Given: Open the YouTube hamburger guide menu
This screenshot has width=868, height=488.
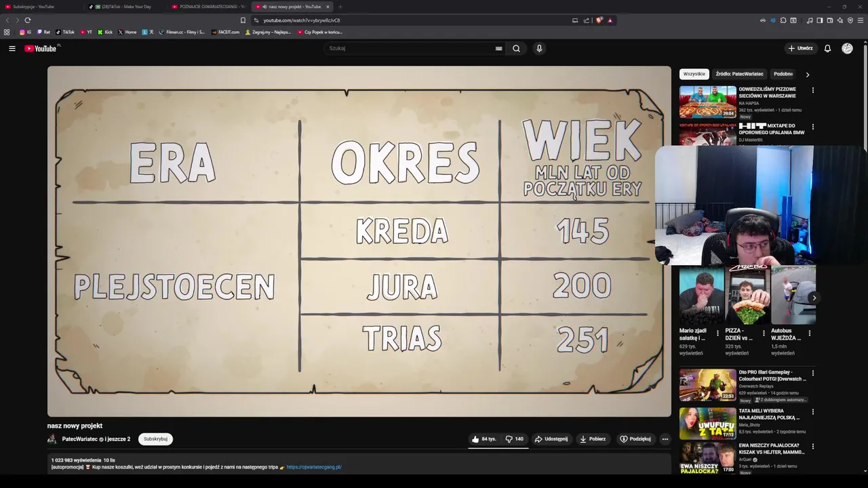Looking at the screenshot, I should pos(12,48).
